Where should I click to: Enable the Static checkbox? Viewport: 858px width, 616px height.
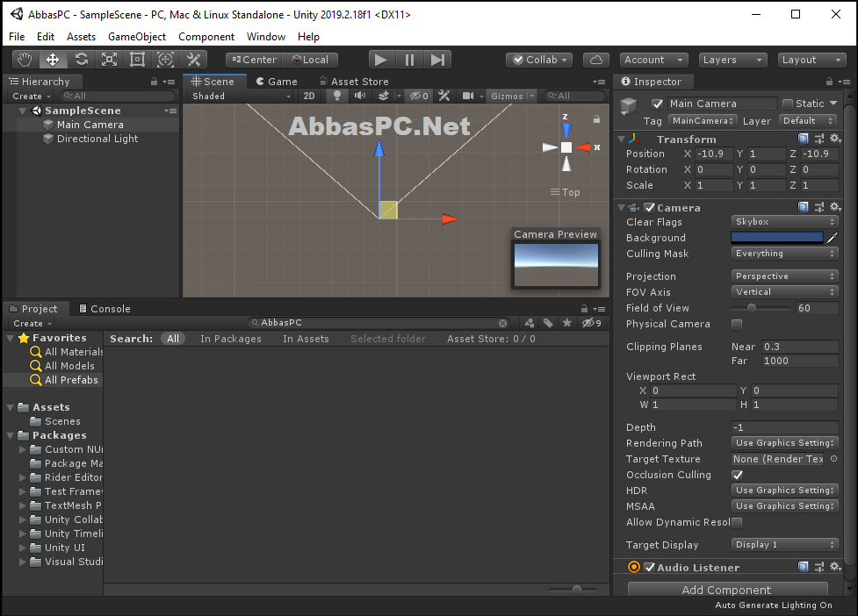click(788, 104)
